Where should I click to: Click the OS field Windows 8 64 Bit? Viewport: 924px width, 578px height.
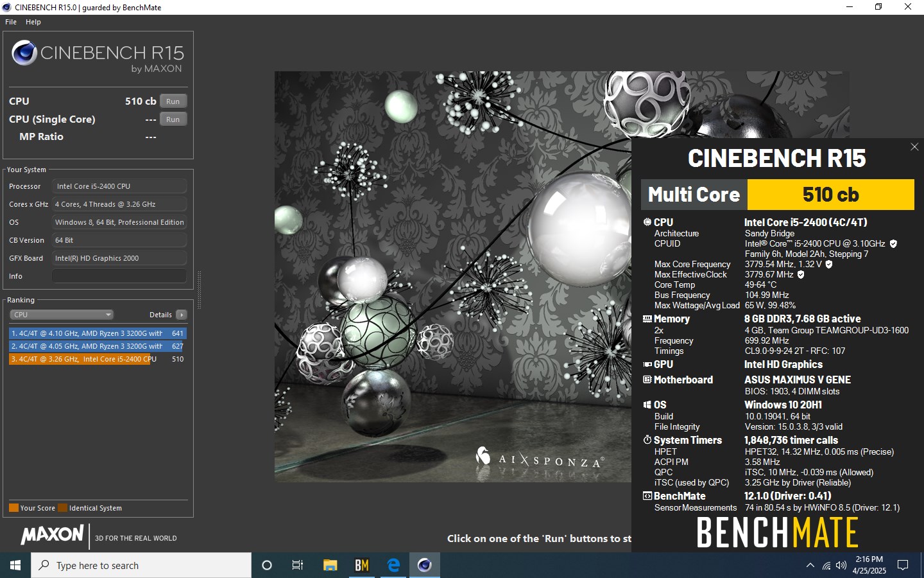pyautogui.click(x=119, y=222)
